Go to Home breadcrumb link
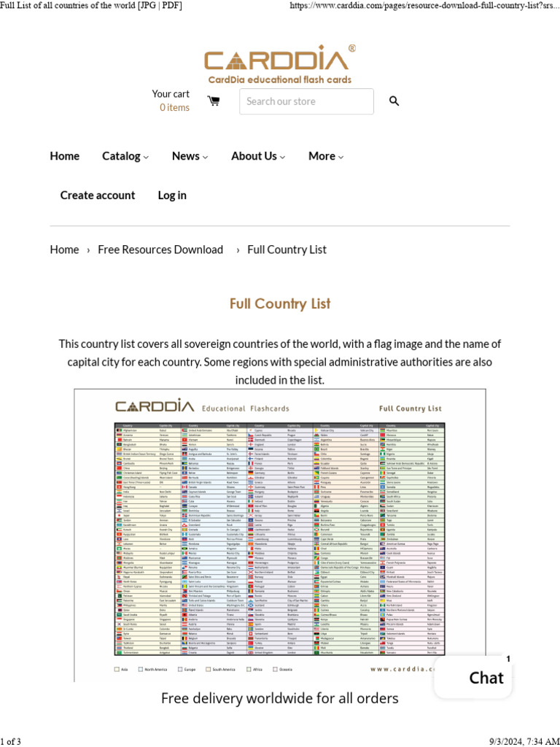 (x=64, y=249)
